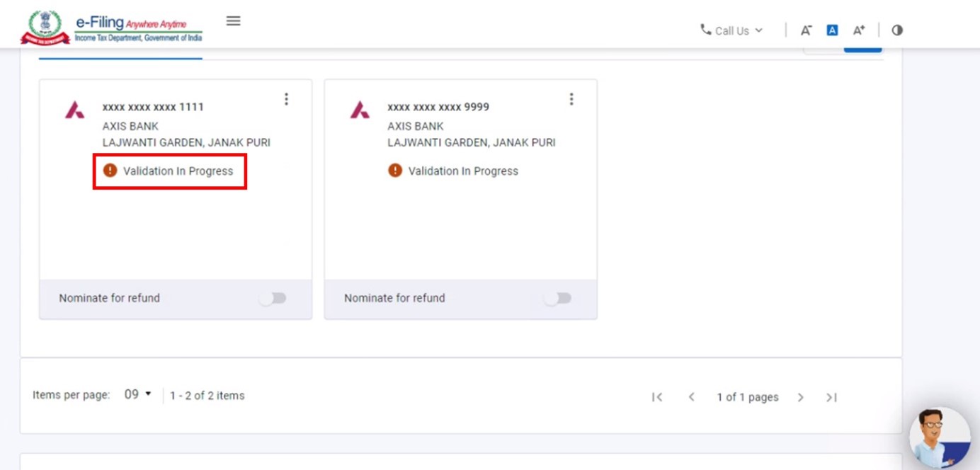
Task: Go to the first page
Action: click(x=657, y=397)
